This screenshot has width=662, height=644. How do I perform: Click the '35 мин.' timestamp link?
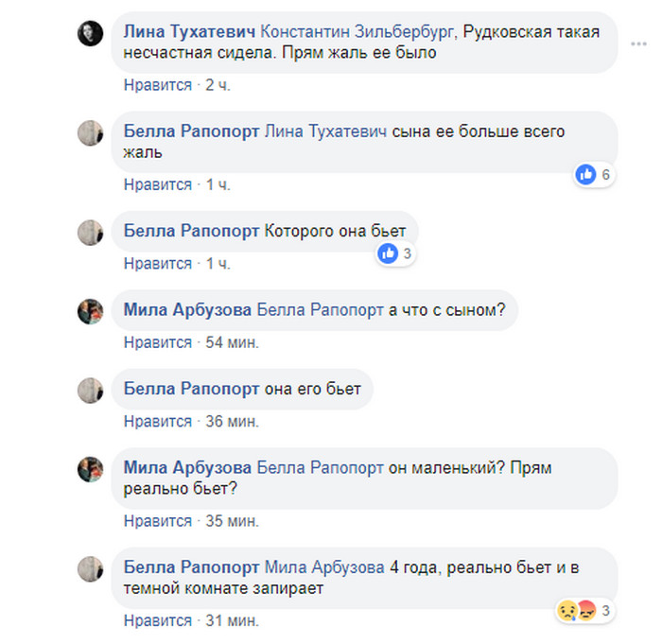pos(233,521)
